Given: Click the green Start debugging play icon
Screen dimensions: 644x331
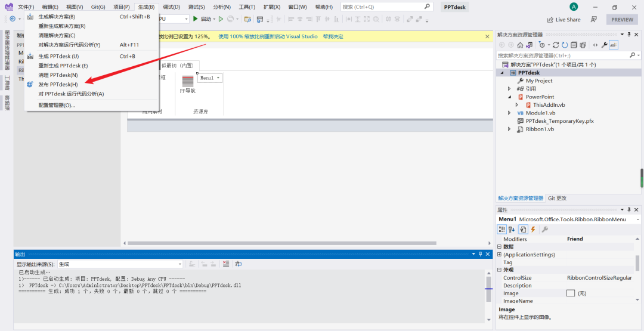Looking at the screenshot, I should [x=196, y=19].
